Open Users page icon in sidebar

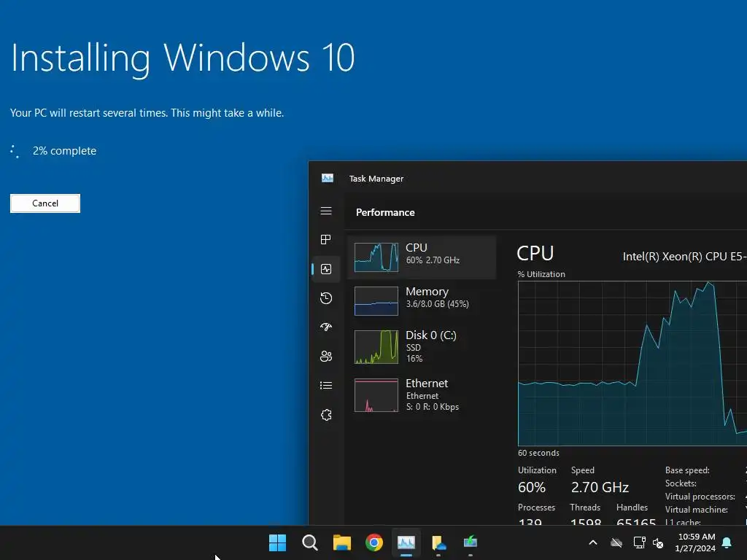[x=326, y=356]
